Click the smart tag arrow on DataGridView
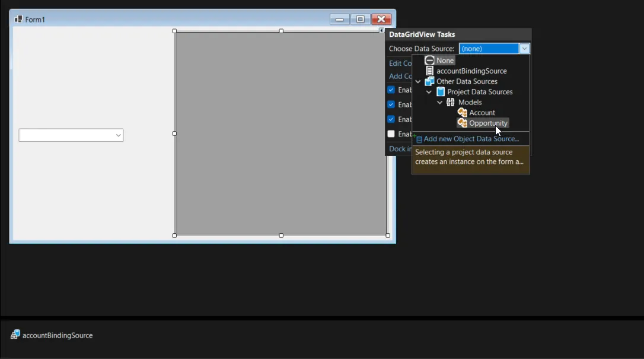This screenshot has height=359, width=644. coord(381,30)
